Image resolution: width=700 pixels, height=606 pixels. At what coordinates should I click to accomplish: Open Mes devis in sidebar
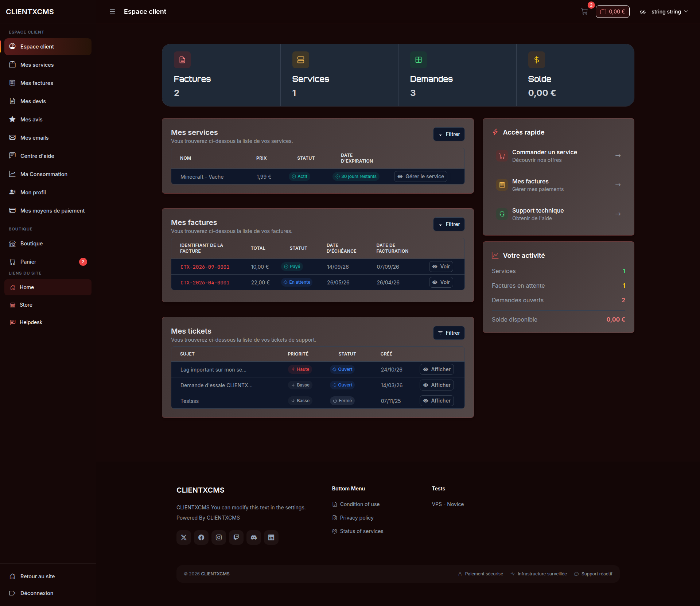point(48,101)
